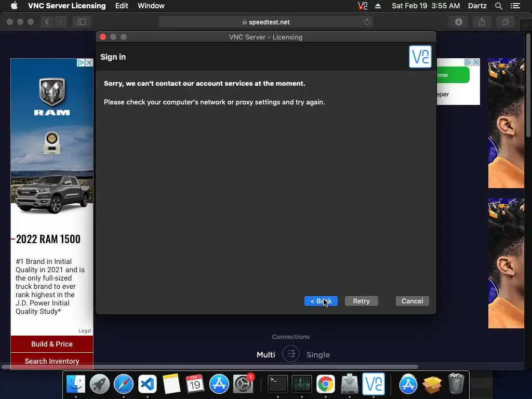Open the Edit menu
Viewport: 532px width, 399px height.
[x=122, y=6]
